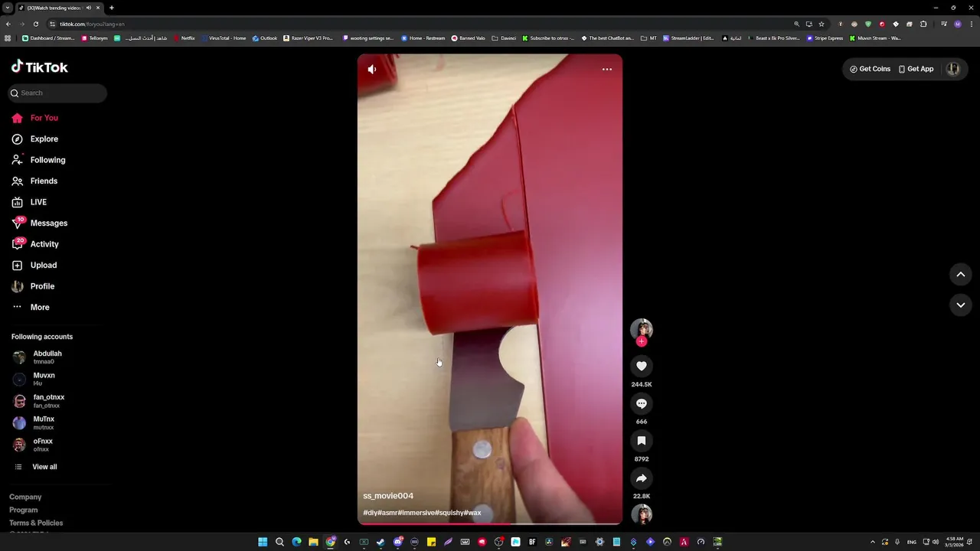Follow the creator with red plus

tap(642, 342)
